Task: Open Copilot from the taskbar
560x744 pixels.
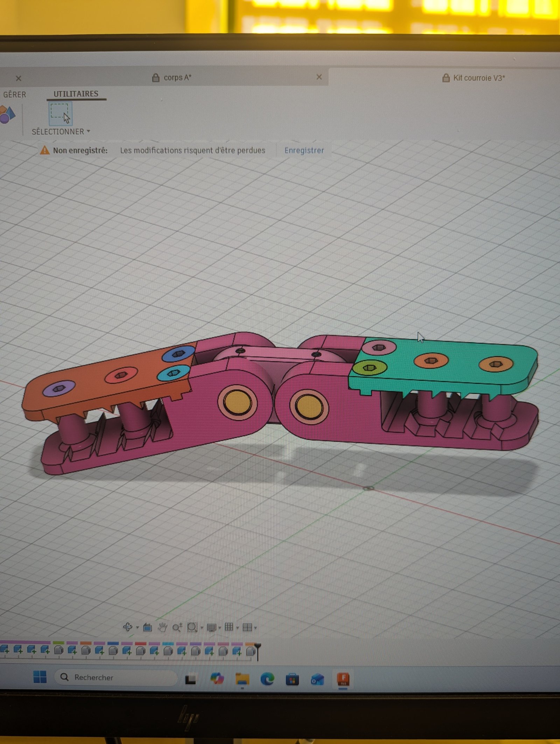Action: click(x=217, y=679)
